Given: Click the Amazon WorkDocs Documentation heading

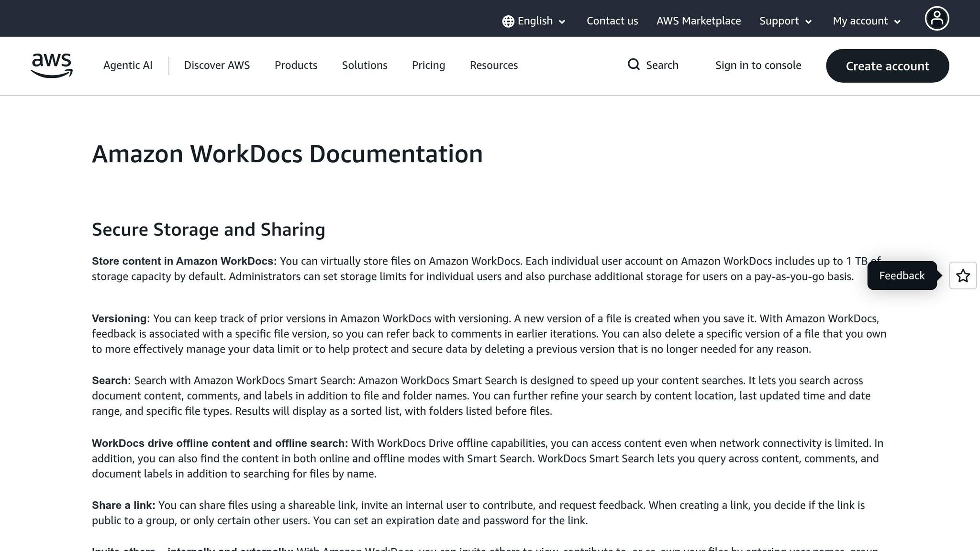Looking at the screenshot, I should 287,154.
